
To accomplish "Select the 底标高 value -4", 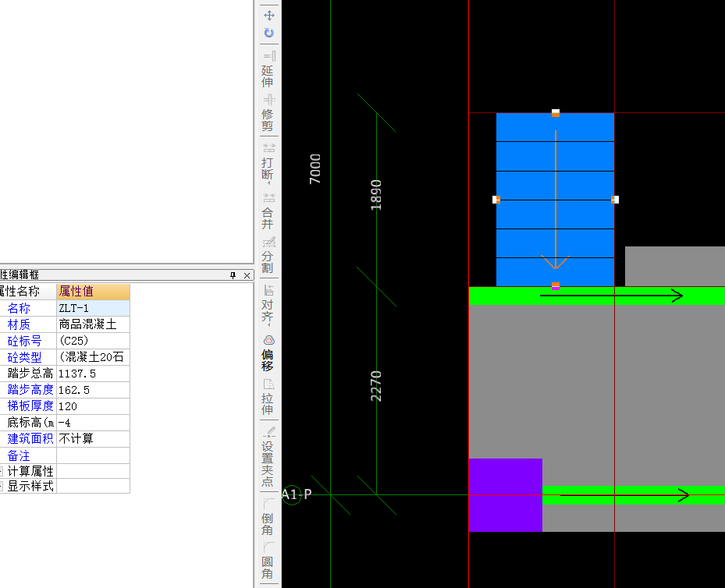I will click(x=93, y=423).
